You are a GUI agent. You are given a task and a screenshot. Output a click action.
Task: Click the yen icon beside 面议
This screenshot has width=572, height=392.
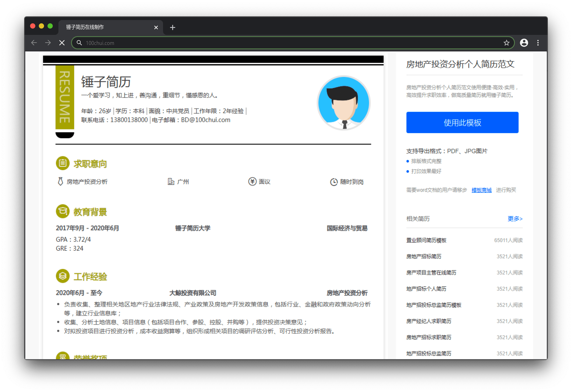pos(252,182)
